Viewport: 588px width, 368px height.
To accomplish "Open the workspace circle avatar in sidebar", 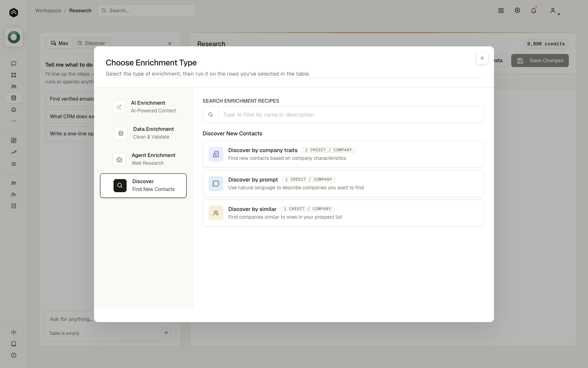I will click(14, 37).
